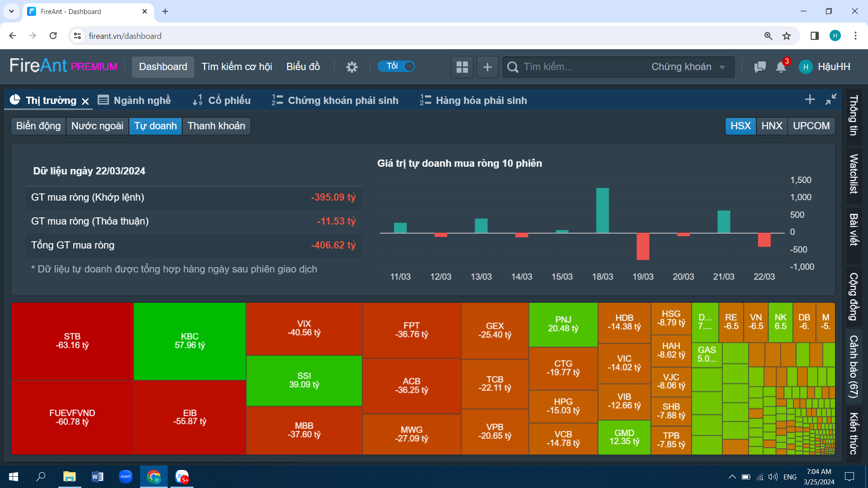Click the Nước ngoài filter button
This screenshot has width=868, height=488.
click(x=97, y=126)
